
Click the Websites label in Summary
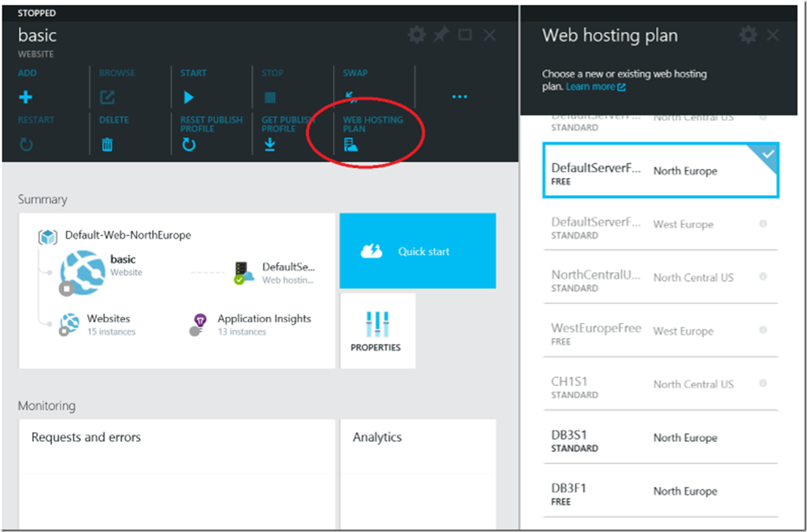[x=108, y=319]
